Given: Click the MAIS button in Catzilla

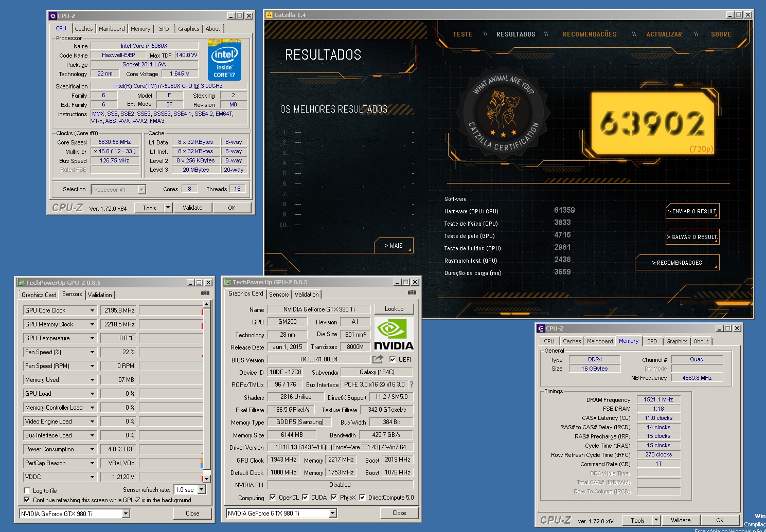Looking at the screenshot, I should pos(394,246).
